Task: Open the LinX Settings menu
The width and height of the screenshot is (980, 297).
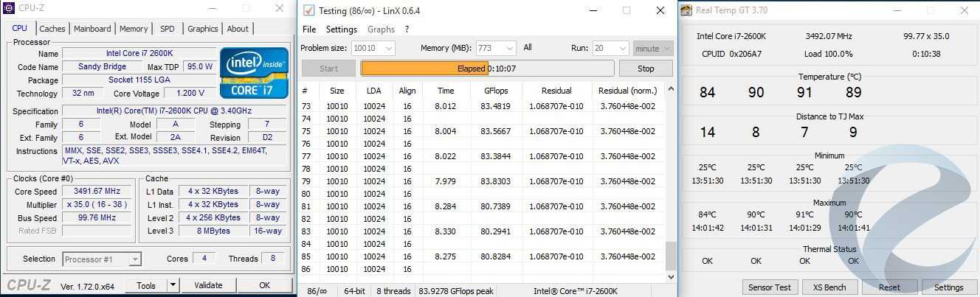Action: [341, 29]
